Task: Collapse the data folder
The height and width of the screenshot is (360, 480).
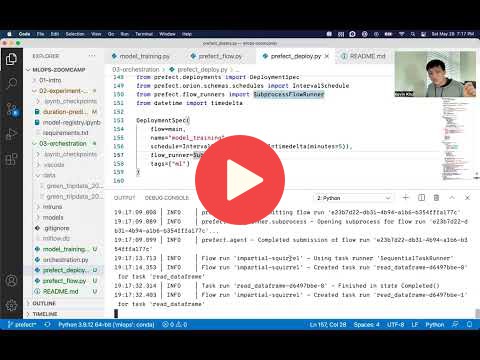Action: 49,175
